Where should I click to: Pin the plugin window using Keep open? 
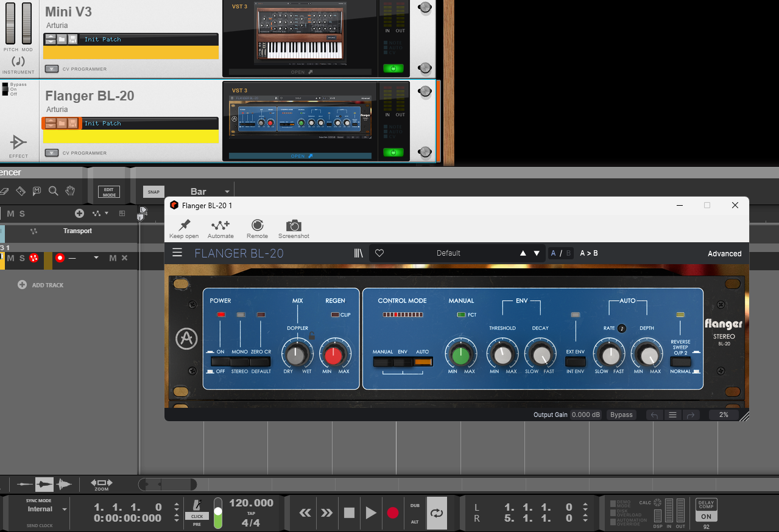(x=184, y=228)
